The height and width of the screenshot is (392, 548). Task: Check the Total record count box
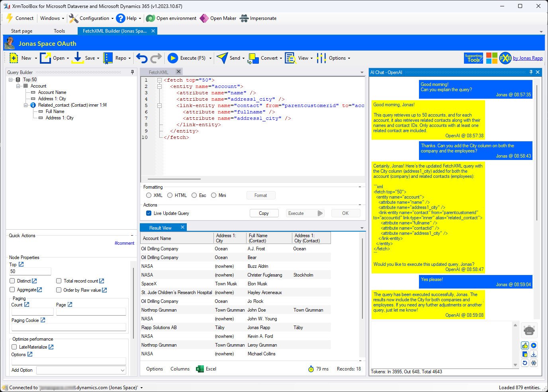pyautogui.click(x=59, y=281)
